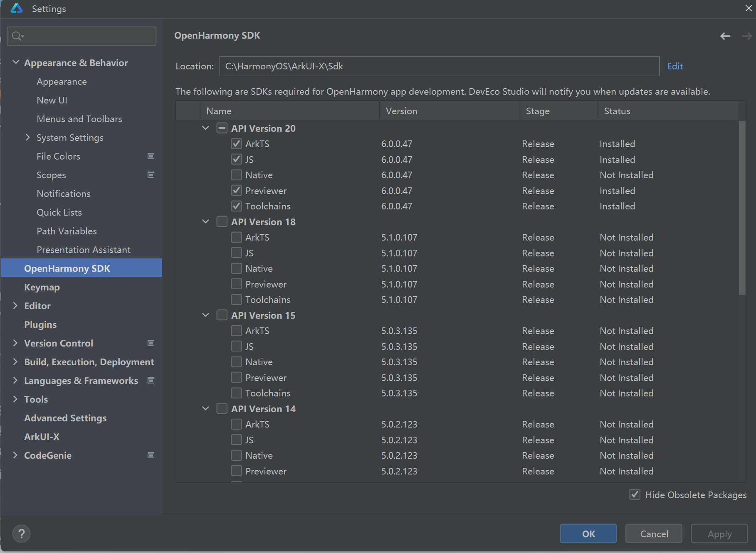Check the API Version 14 group checkbox

click(222, 409)
